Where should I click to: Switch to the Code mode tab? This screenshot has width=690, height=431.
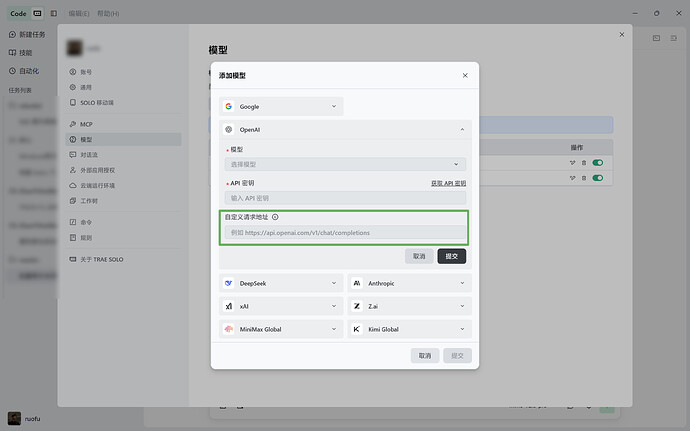18,13
